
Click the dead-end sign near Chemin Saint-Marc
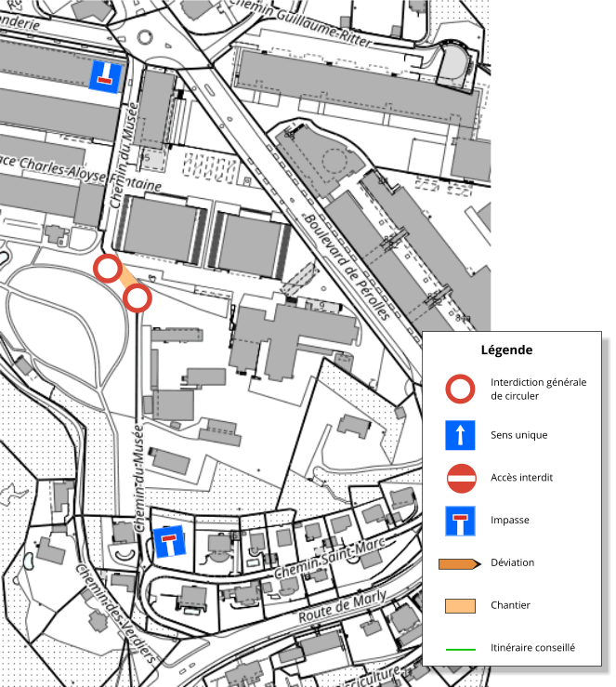pos(167,542)
